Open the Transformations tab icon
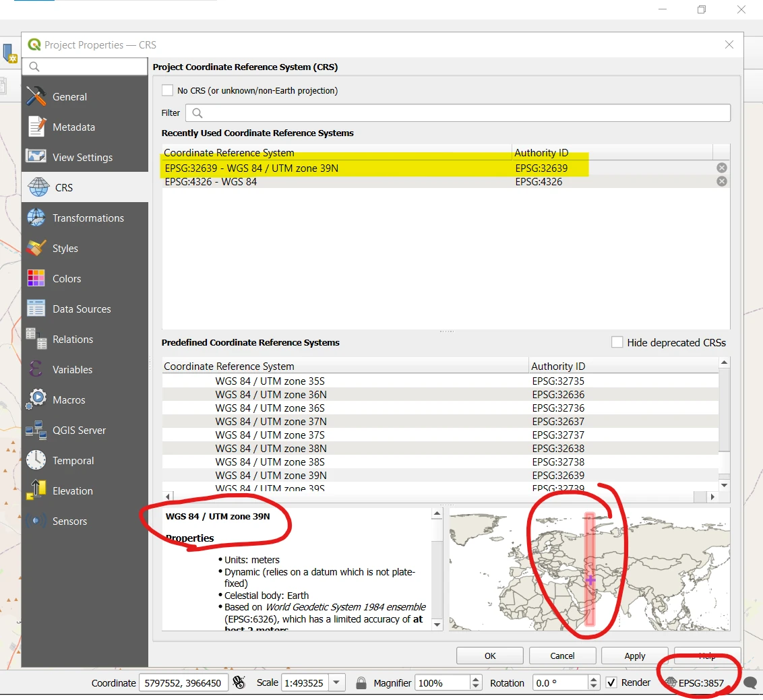 point(36,218)
